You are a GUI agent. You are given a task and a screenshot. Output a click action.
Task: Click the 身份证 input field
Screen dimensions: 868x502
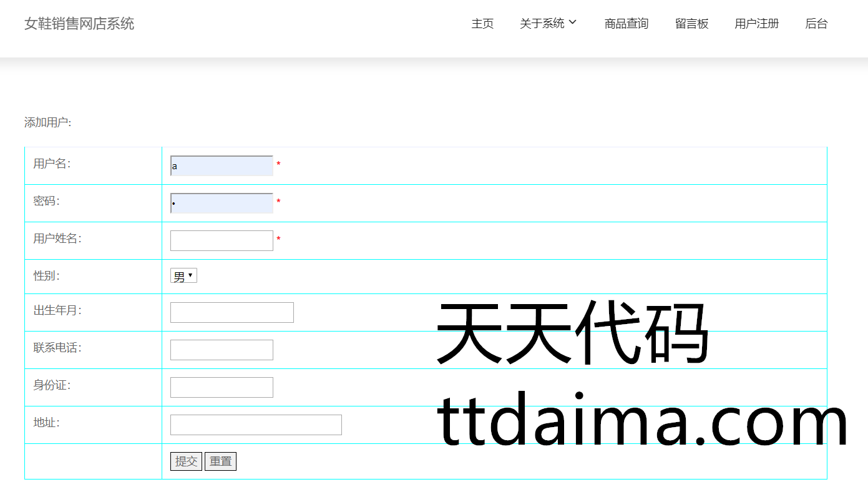click(222, 388)
